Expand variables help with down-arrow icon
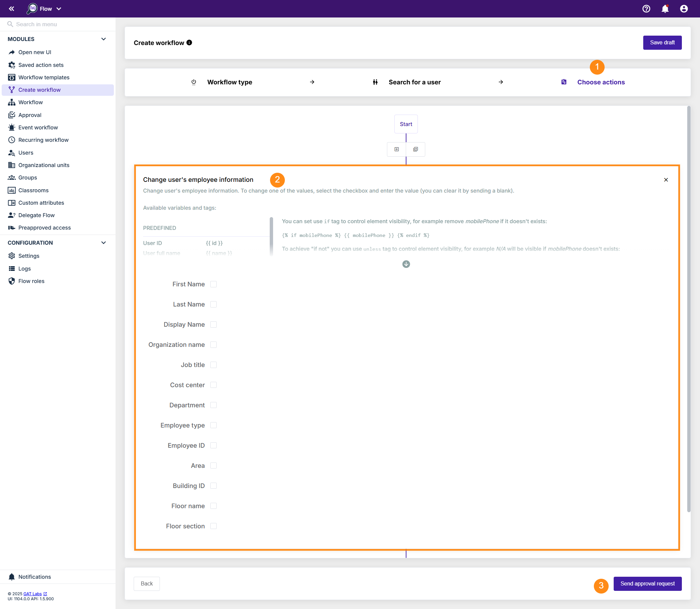Image resolution: width=700 pixels, height=609 pixels. point(406,264)
